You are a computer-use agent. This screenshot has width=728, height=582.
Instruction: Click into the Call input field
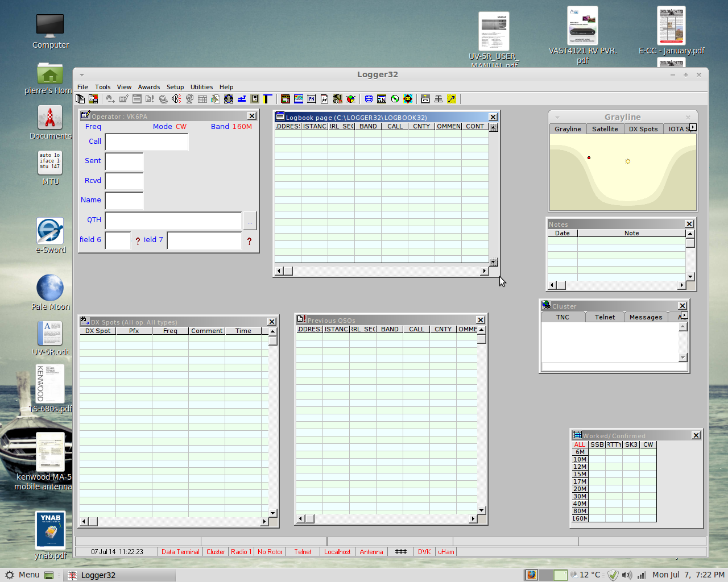147,142
